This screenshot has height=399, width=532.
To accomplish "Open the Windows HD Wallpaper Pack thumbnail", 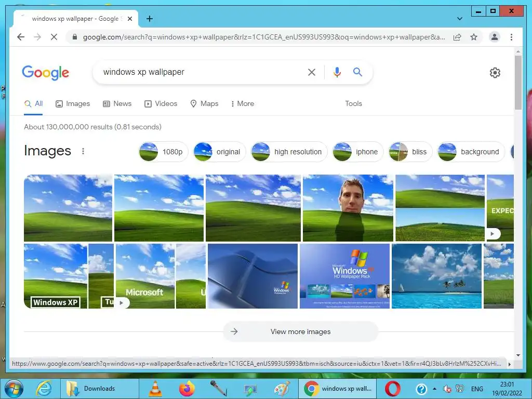I will click(345, 276).
